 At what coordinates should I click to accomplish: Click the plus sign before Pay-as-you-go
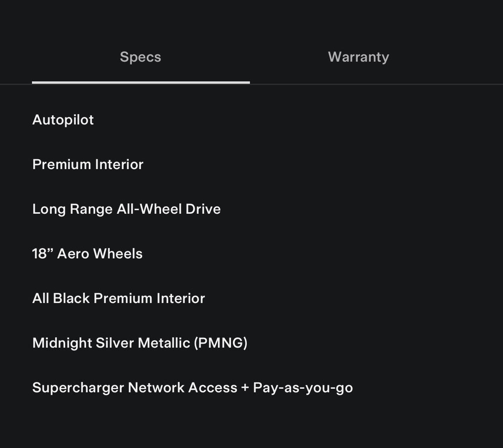(245, 388)
